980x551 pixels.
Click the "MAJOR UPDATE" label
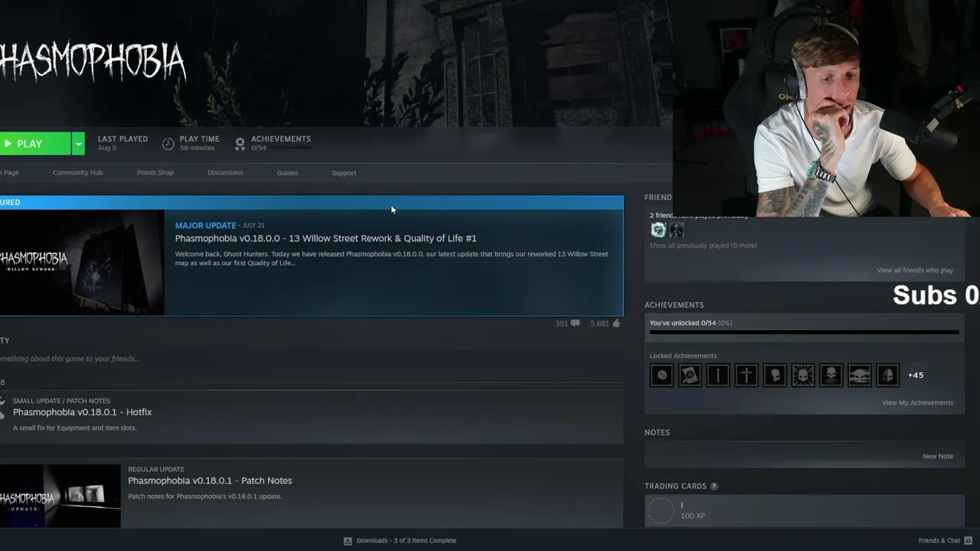[x=205, y=226]
